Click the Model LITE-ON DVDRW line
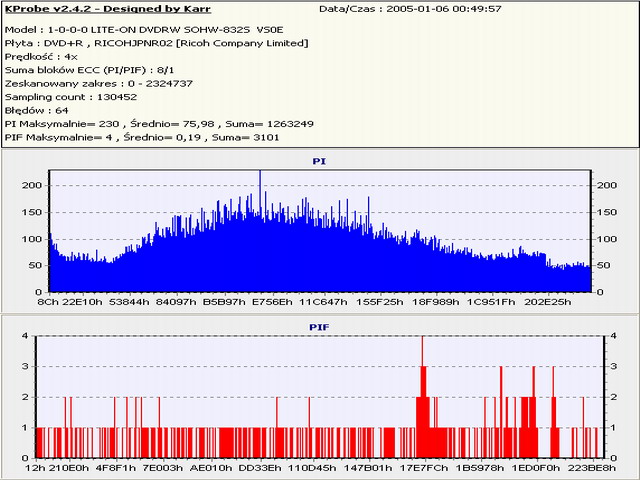Image resolution: width=640 pixels, height=480 pixels. tap(144, 30)
